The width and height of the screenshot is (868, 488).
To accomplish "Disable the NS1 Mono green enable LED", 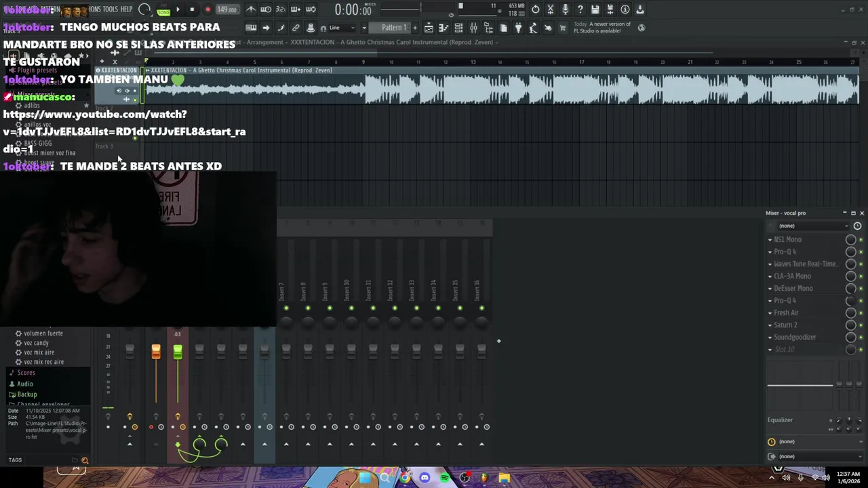I will pos(861,240).
